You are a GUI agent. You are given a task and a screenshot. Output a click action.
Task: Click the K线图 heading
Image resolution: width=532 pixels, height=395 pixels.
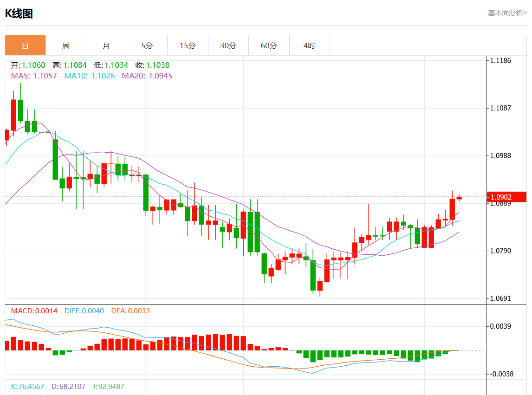pos(19,13)
